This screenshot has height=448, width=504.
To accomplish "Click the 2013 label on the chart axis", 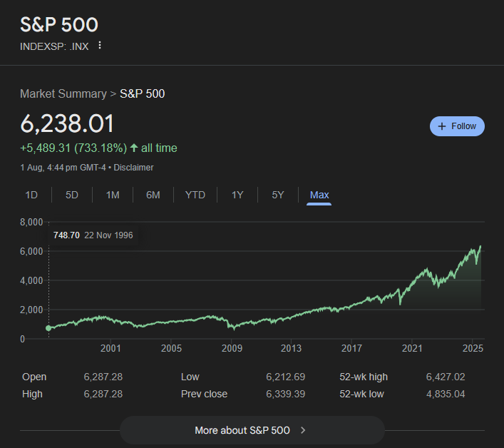I will 292,348.
